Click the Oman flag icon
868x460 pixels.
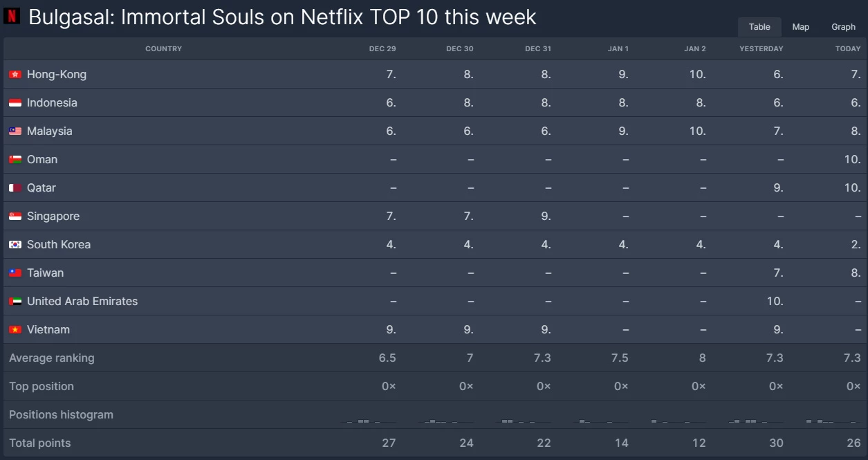coord(15,160)
